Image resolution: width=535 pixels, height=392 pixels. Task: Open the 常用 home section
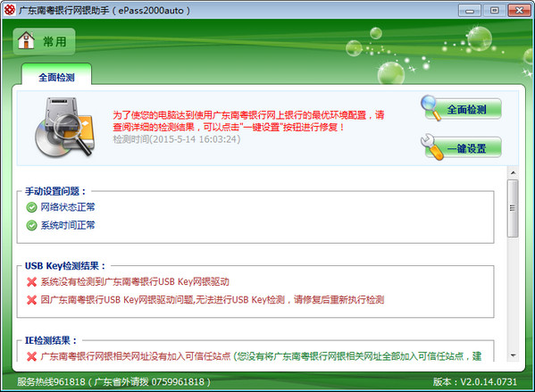[x=44, y=42]
